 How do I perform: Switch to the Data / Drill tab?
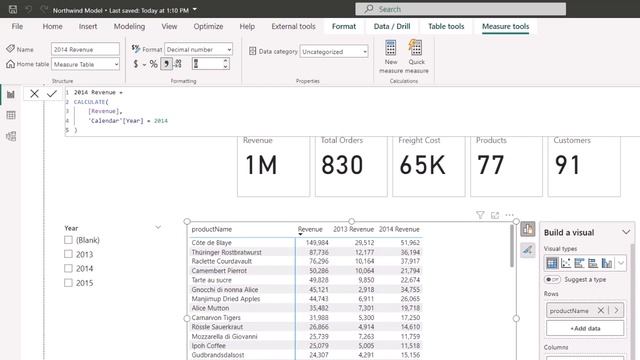(x=392, y=26)
